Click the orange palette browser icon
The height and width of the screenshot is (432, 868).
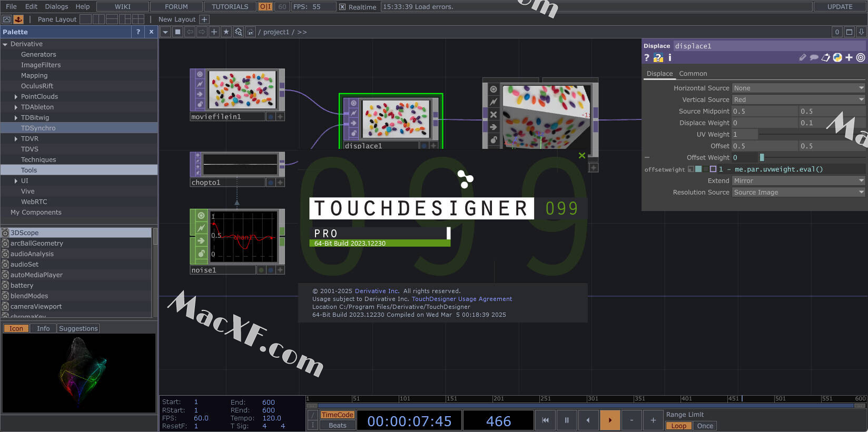tap(18, 19)
